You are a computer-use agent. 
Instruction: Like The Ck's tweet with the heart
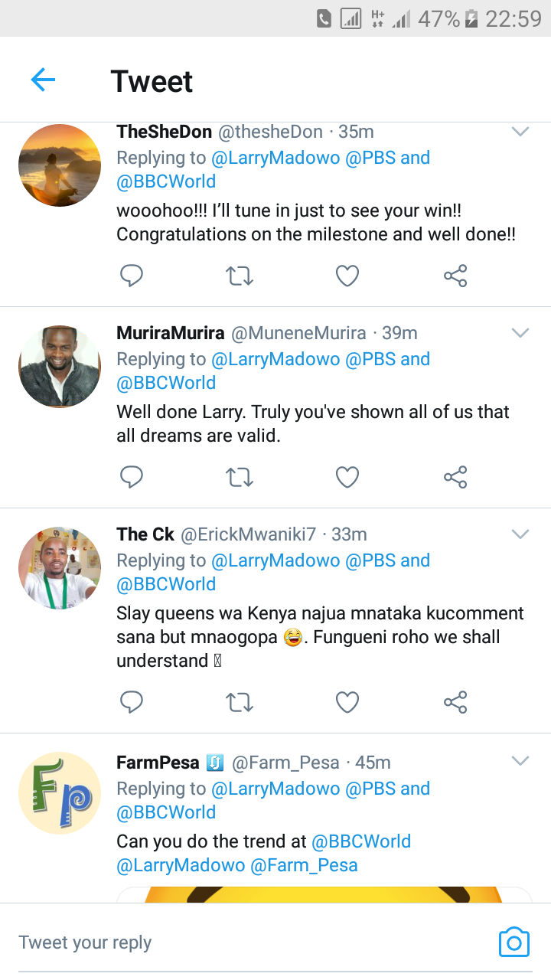click(x=347, y=702)
